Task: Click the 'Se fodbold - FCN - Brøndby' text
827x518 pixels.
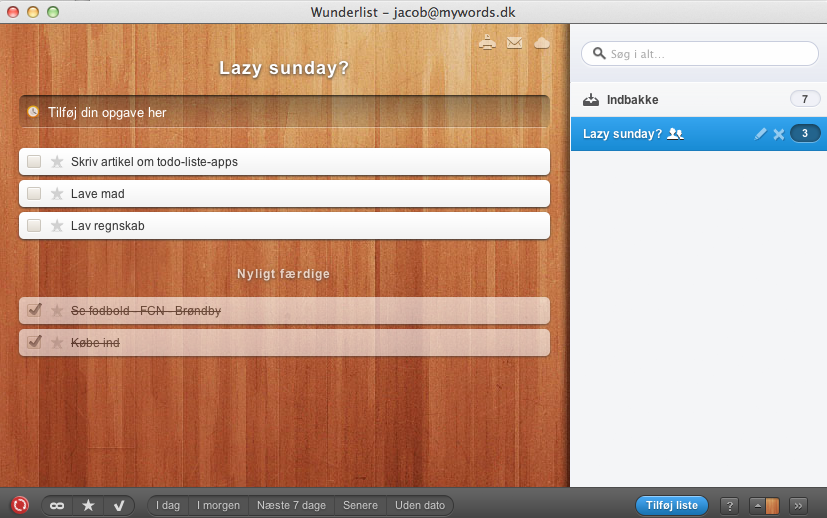Action: pyautogui.click(x=146, y=311)
